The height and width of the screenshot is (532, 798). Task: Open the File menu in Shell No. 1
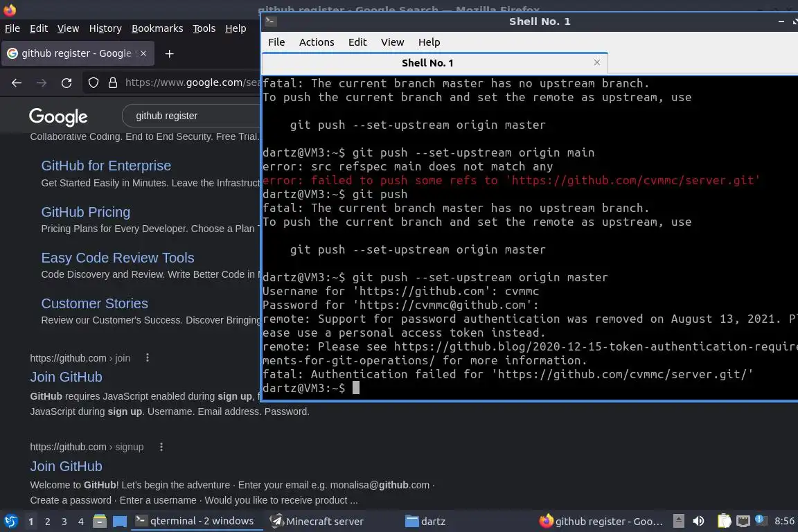click(x=276, y=42)
